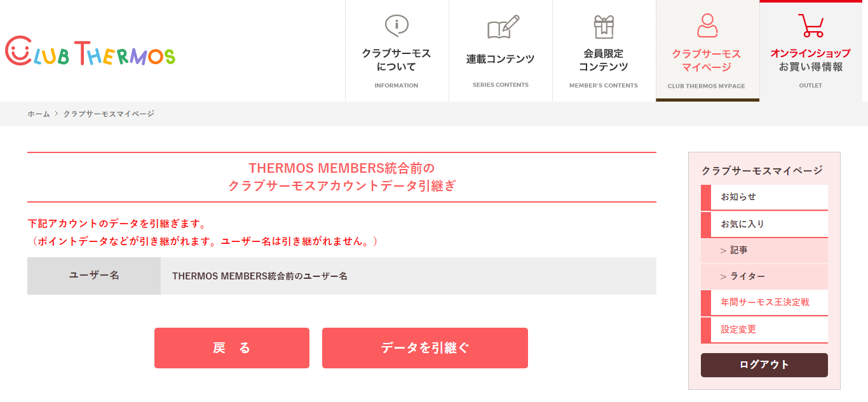Click the CLUB THERMOS logo
Screen dimensions: 868x402
pos(90,51)
